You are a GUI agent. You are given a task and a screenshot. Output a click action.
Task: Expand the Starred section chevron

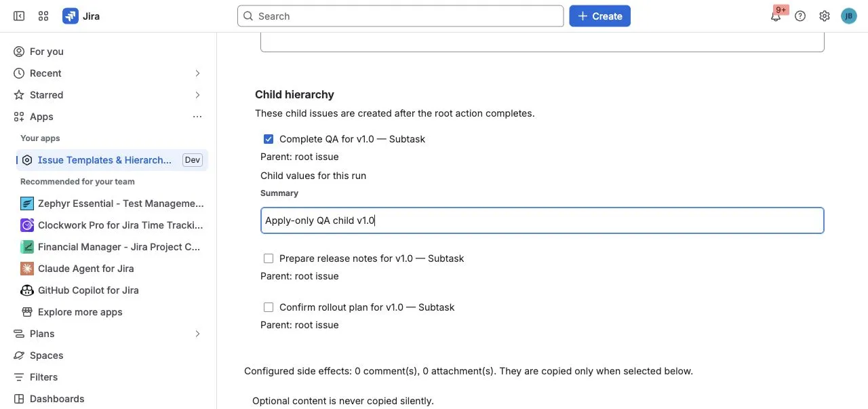[197, 95]
